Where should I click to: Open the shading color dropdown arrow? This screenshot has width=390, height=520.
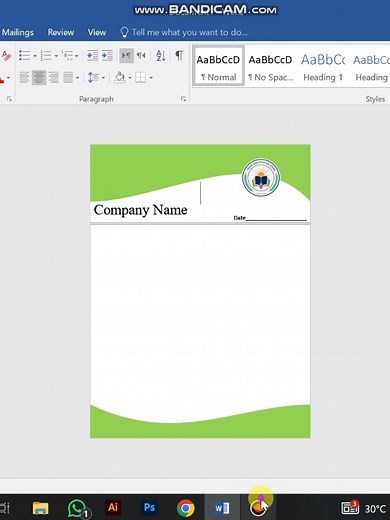click(x=130, y=78)
